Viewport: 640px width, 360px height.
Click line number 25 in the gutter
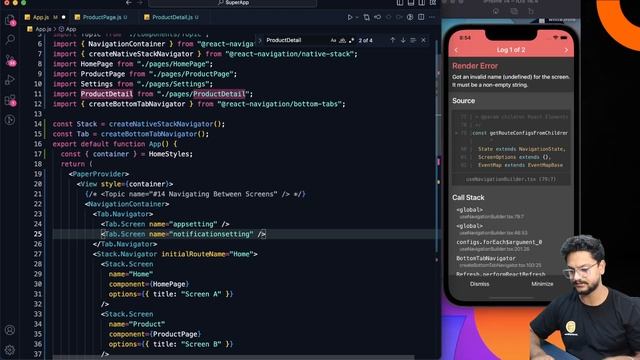coord(38,234)
